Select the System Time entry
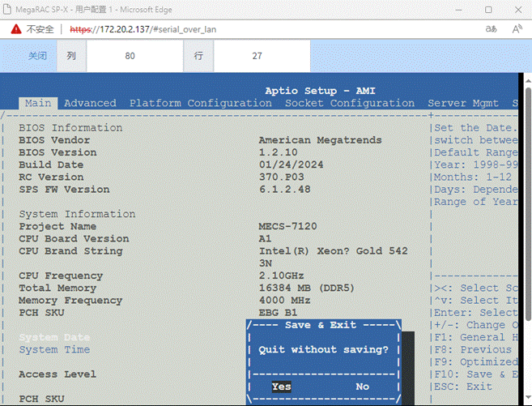This screenshot has height=406, width=532. pyautogui.click(x=54, y=349)
